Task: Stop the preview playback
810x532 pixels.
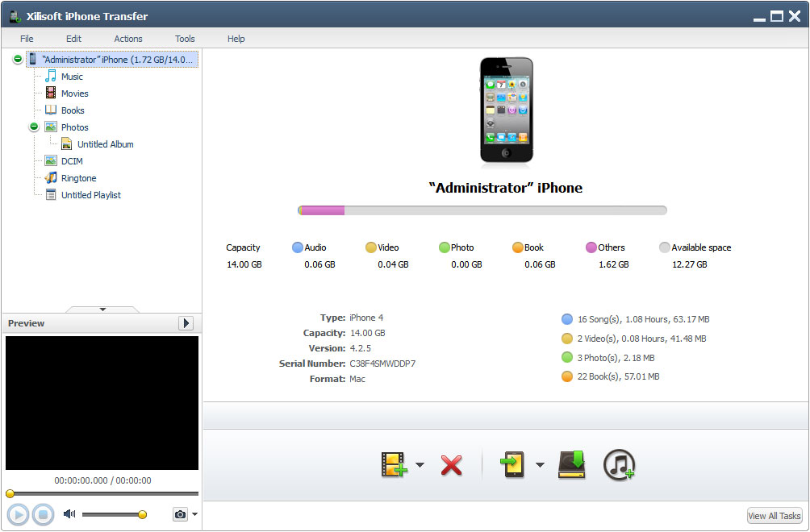Action: click(44, 514)
